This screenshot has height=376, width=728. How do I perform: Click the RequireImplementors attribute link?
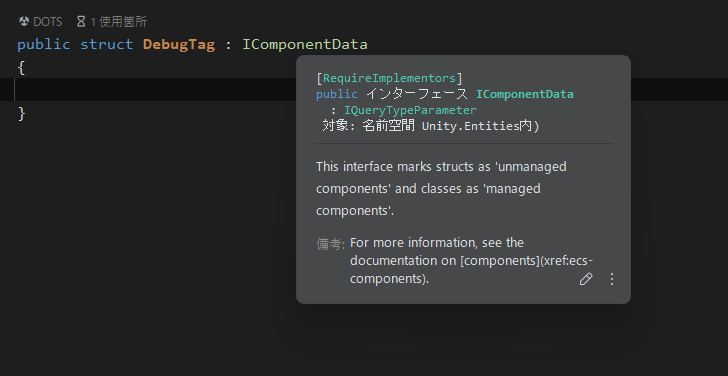click(x=389, y=78)
